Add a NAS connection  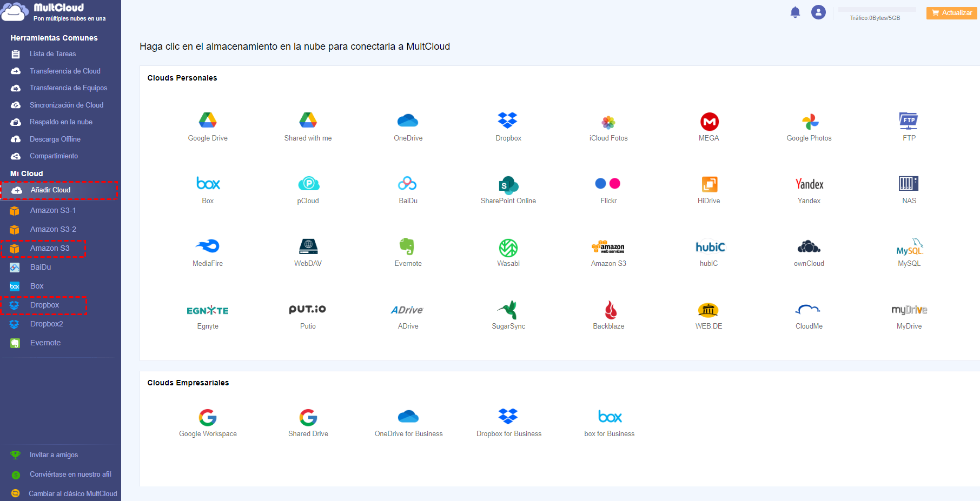click(x=909, y=190)
